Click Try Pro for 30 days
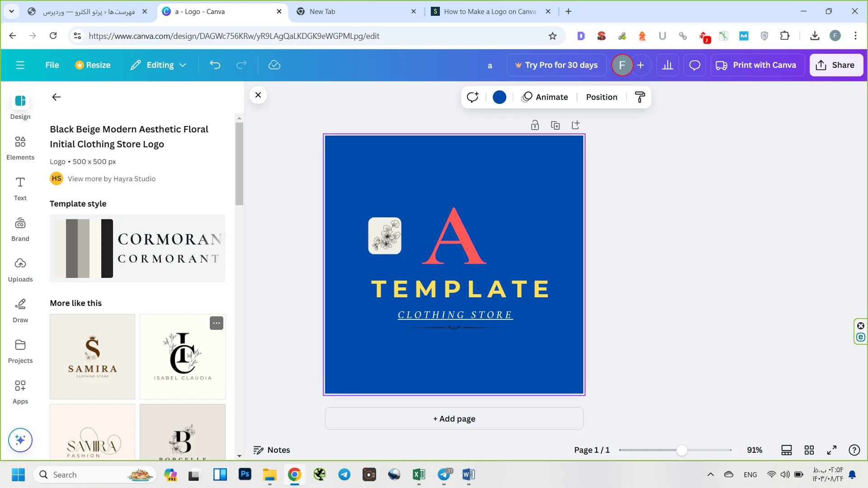Image resolution: width=868 pixels, height=488 pixels. coord(557,65)
